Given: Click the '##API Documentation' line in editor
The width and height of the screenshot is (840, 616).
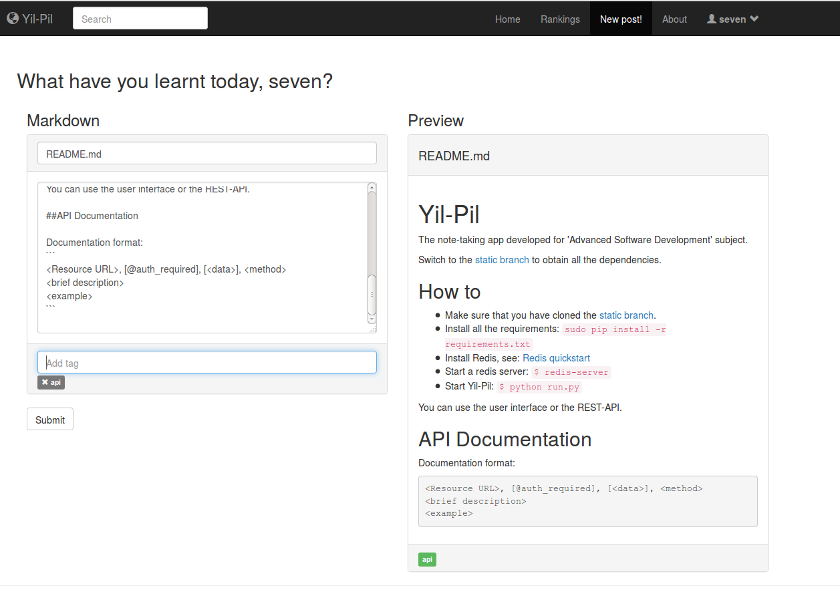Looking at the screenshot, I should (x=92, y=216).
